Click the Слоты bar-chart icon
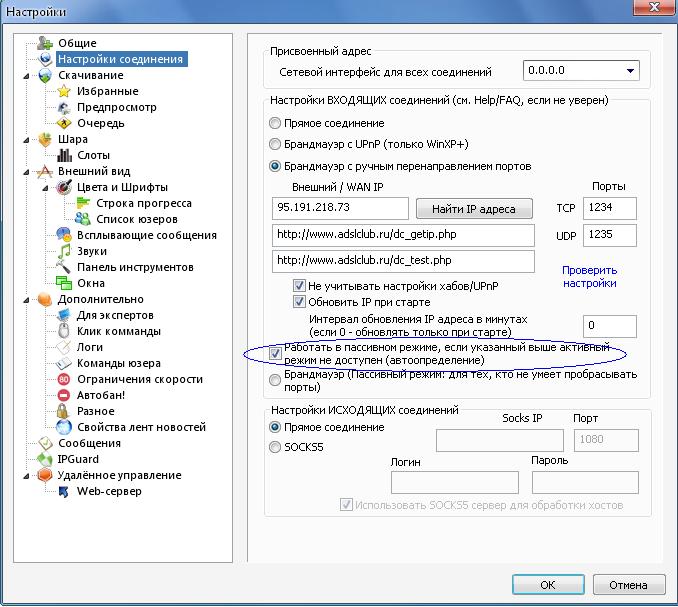This screenshot has height=607, width=678. (65, 155)
